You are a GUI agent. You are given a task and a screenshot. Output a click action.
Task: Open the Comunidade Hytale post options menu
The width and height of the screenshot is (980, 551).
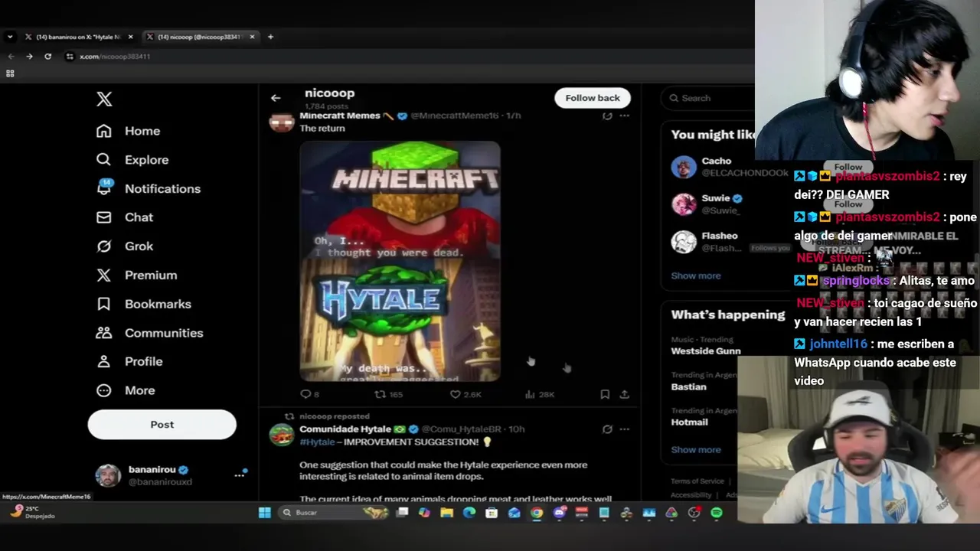coord(625,429)
